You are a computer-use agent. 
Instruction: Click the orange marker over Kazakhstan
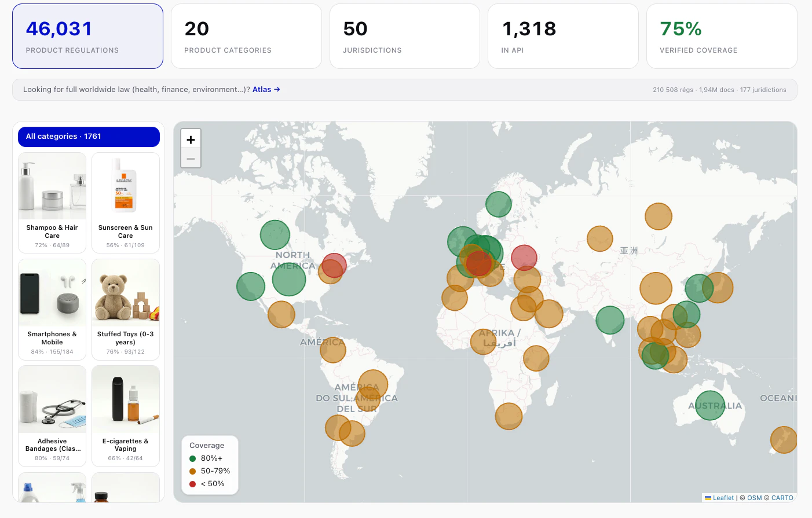click(x=600, y=238)
